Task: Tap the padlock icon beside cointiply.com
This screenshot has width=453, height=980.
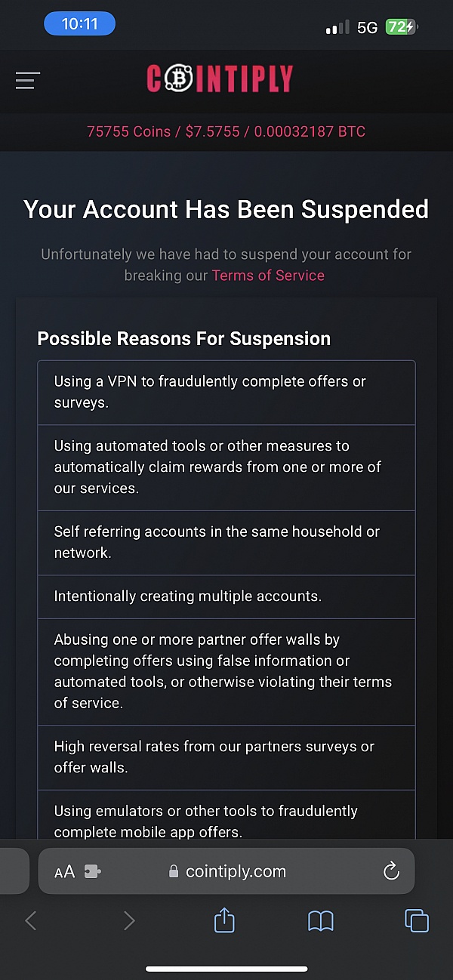Action: [x=174, y=872]
